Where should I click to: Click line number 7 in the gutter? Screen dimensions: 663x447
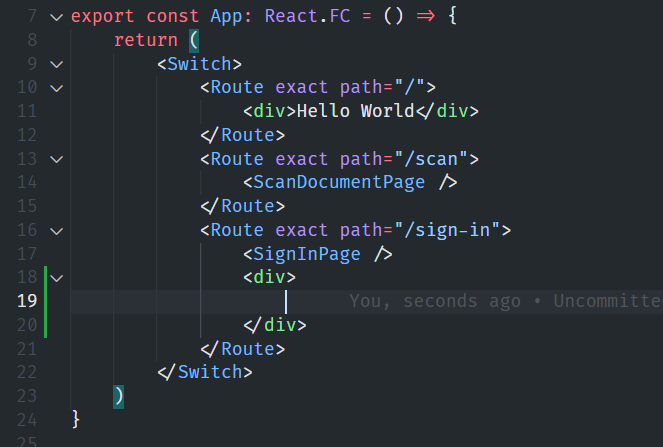tap(32, 16)
